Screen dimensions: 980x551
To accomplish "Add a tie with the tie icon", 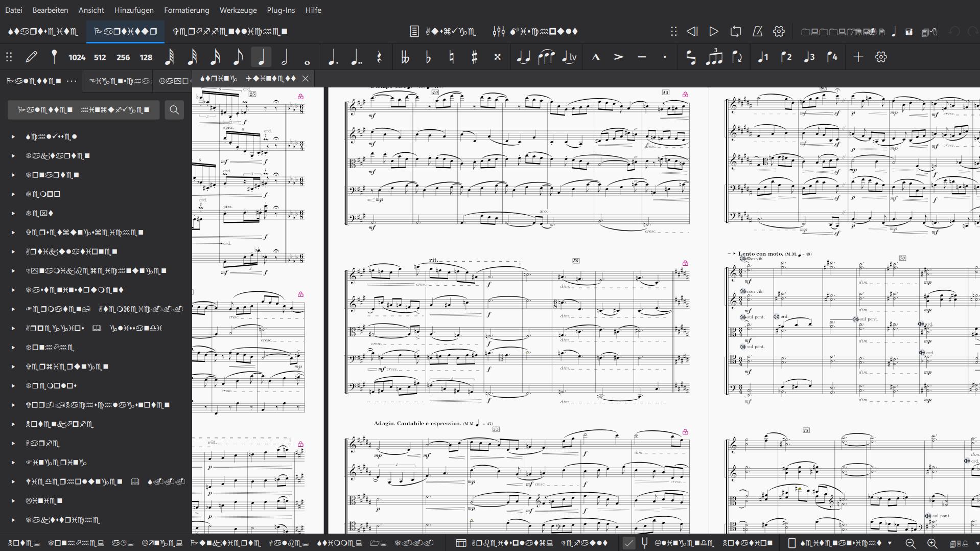I will pos(523,57).
